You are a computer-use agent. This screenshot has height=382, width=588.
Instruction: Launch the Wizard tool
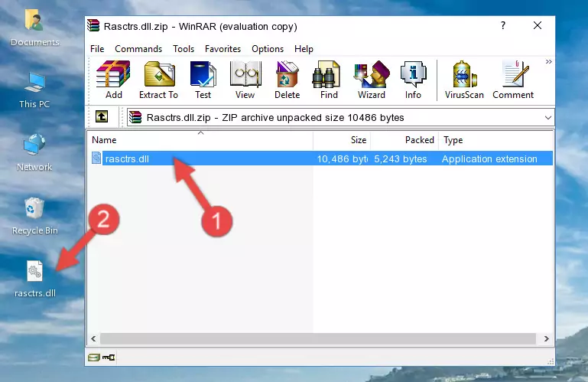click(x=372, y=80)
